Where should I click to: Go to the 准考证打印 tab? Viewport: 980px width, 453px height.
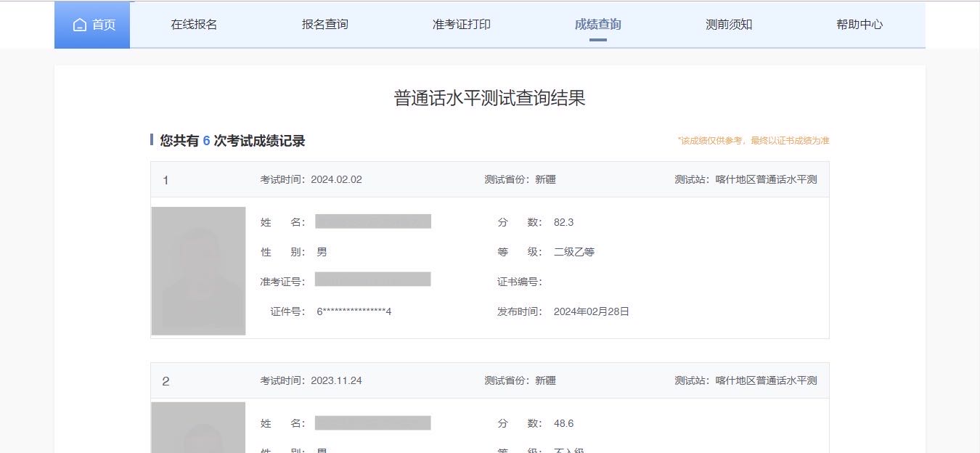(461, 25)
